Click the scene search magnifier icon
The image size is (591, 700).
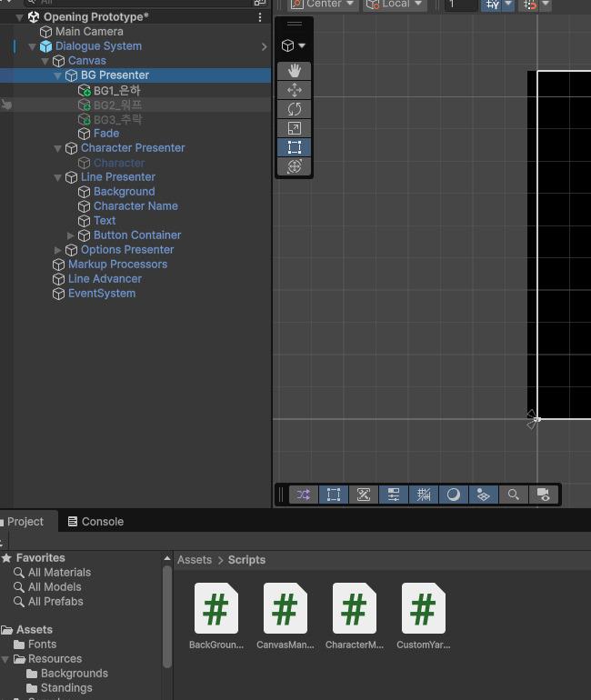tap(514, 495)
